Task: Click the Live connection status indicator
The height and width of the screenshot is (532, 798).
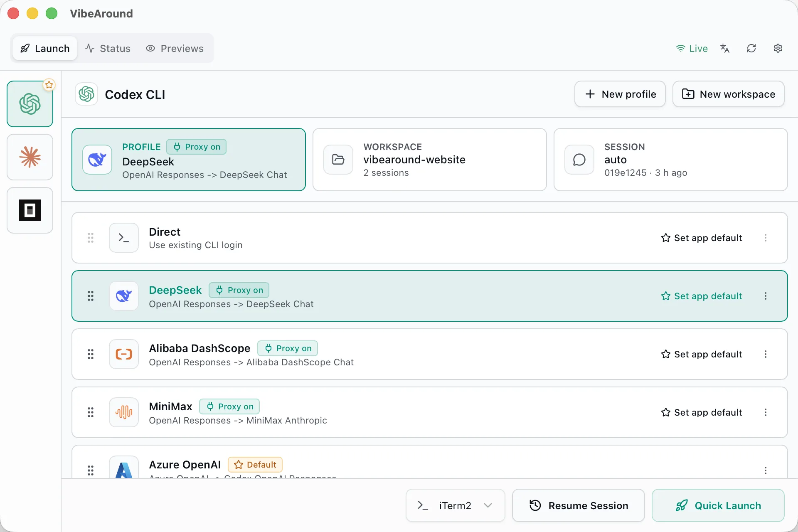Action: point(692,49)
